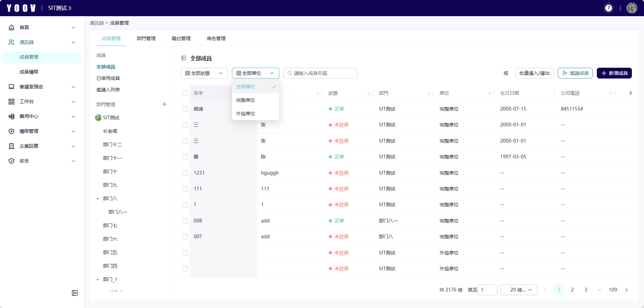
Task: Open the 20 條 page size dropdown
Action: (519, 290)
